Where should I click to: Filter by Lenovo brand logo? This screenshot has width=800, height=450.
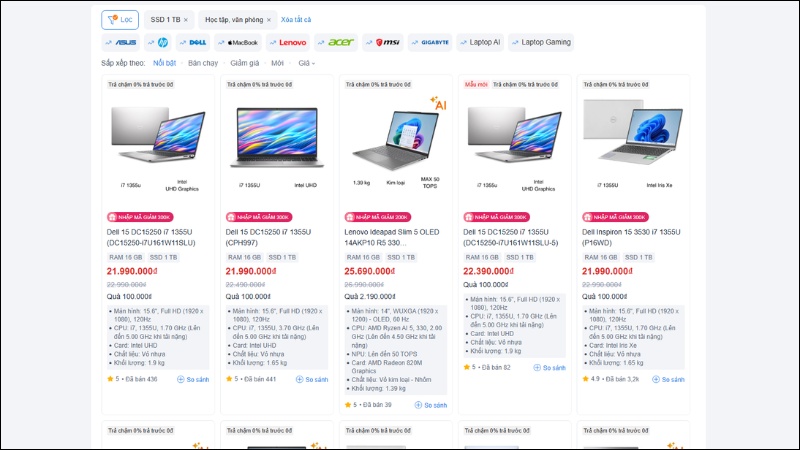coord(288,42)
